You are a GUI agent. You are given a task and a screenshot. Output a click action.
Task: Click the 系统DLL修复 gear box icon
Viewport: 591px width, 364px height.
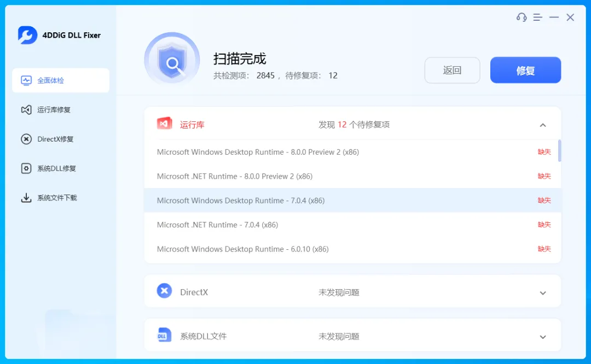click(26, 168)
